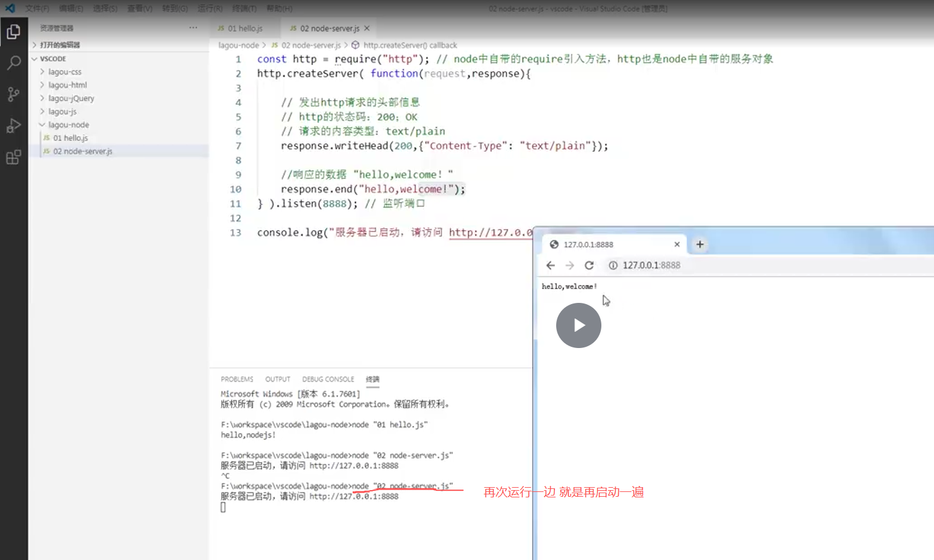
Task: Open the 终端(T) menu
Action: pos(244,8)
